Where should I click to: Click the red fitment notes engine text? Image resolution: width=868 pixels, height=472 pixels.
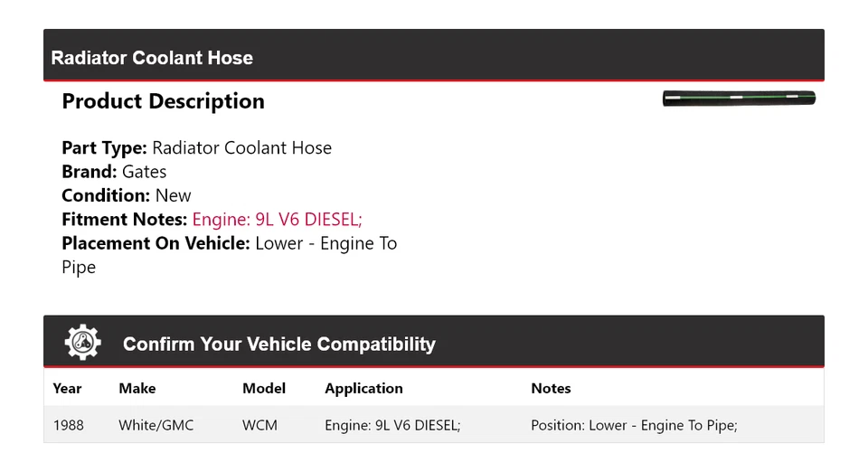(278, 219)
